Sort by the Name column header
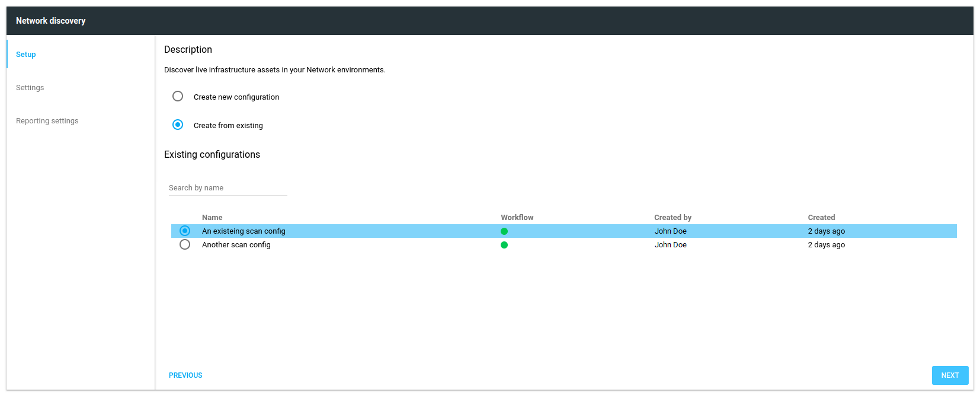This screenshot has height=395, width=980. point(212,217)
